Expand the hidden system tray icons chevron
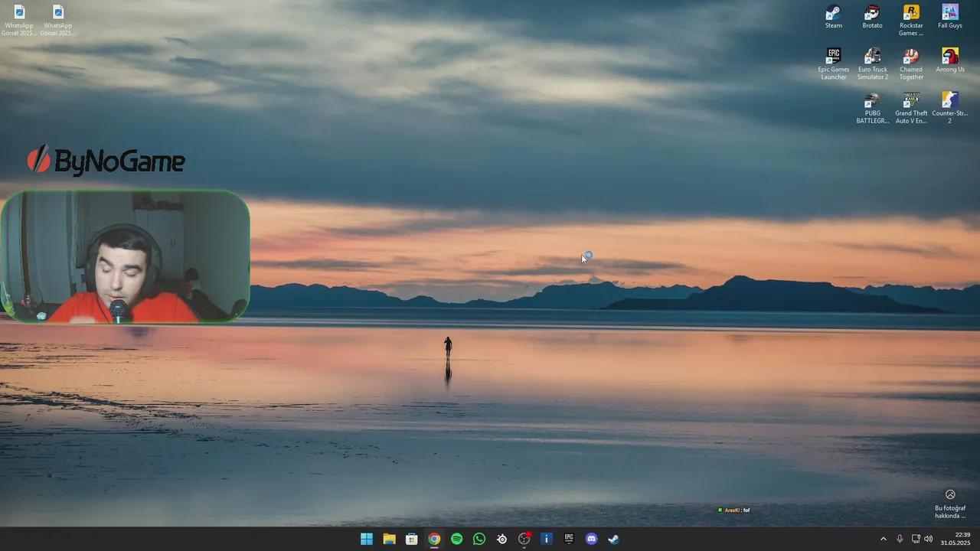980x551 pixels. coord(883,539)
